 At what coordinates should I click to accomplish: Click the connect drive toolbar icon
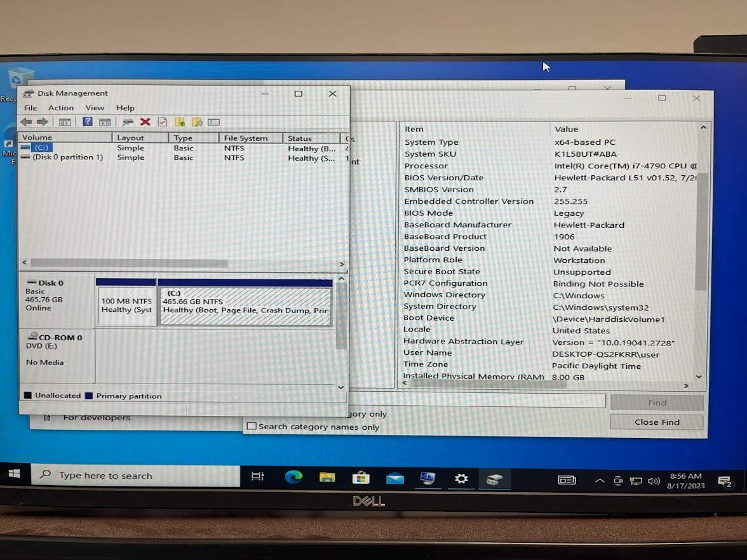(127, 123)
